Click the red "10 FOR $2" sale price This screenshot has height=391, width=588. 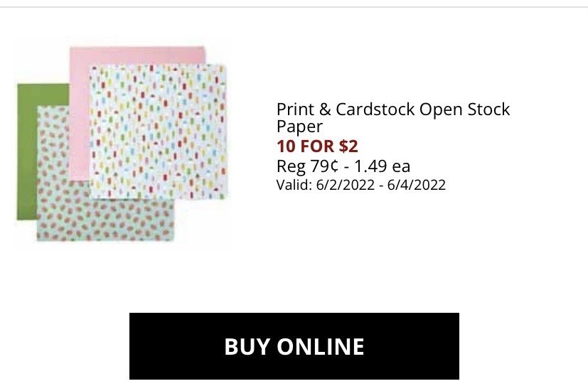point(316,147)
